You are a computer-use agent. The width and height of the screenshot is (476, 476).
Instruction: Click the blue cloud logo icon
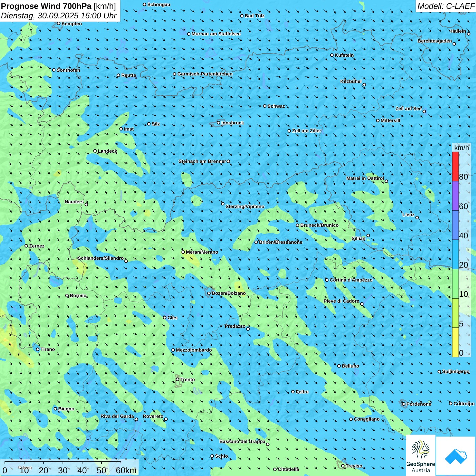[x=456, y=456]
